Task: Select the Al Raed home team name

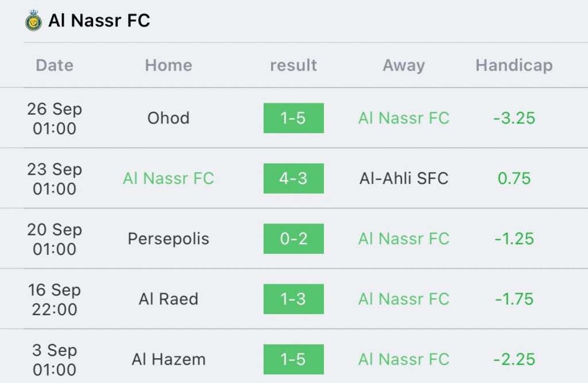Action: 168,299
